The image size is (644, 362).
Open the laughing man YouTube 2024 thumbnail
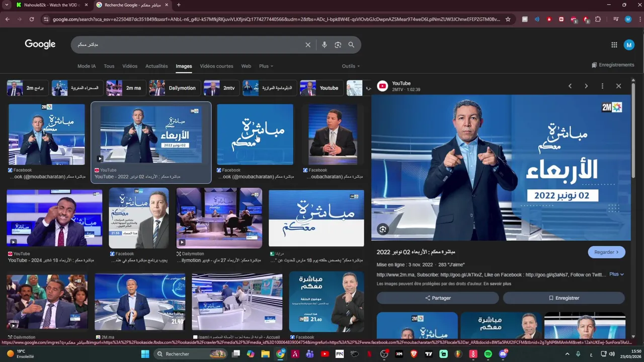54,217
